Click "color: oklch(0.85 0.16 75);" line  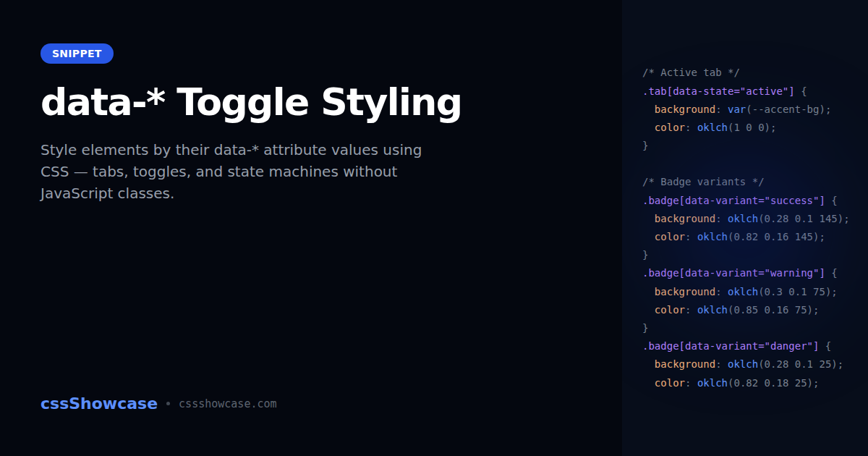click(736, 310)
